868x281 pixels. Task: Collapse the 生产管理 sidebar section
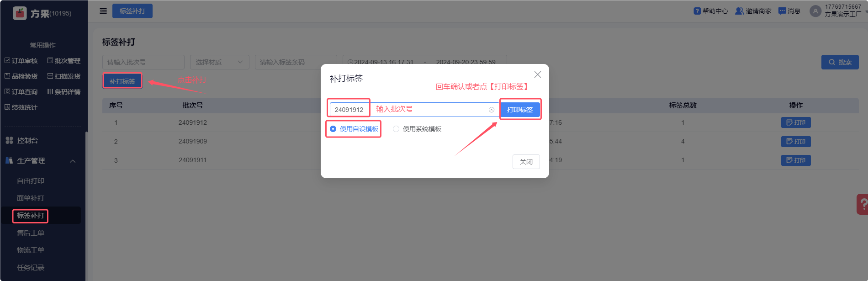point(73,161)
